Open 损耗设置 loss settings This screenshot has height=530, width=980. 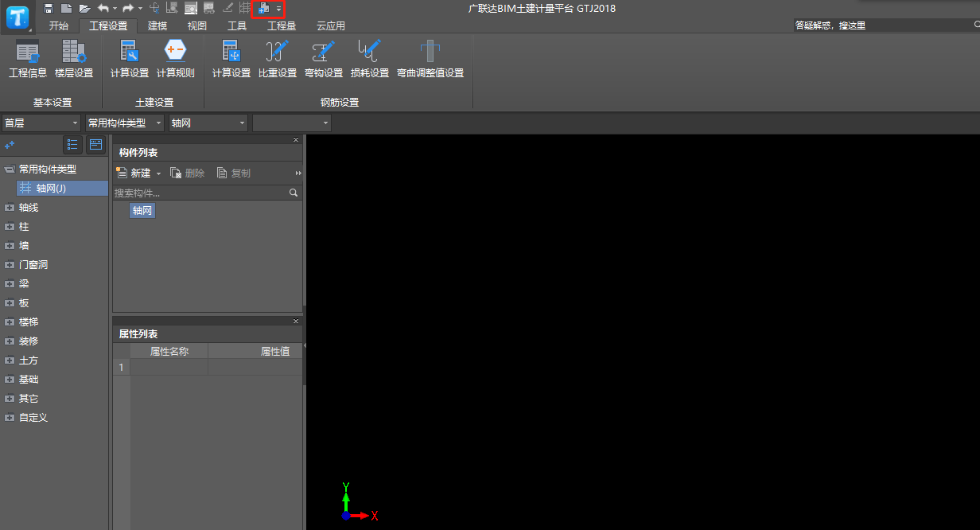point(370,59)
